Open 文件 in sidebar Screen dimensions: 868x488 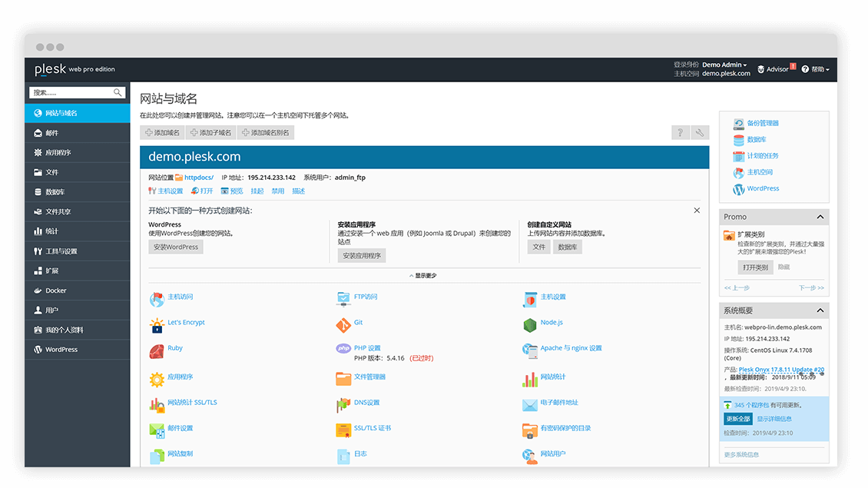pos(78,172)
